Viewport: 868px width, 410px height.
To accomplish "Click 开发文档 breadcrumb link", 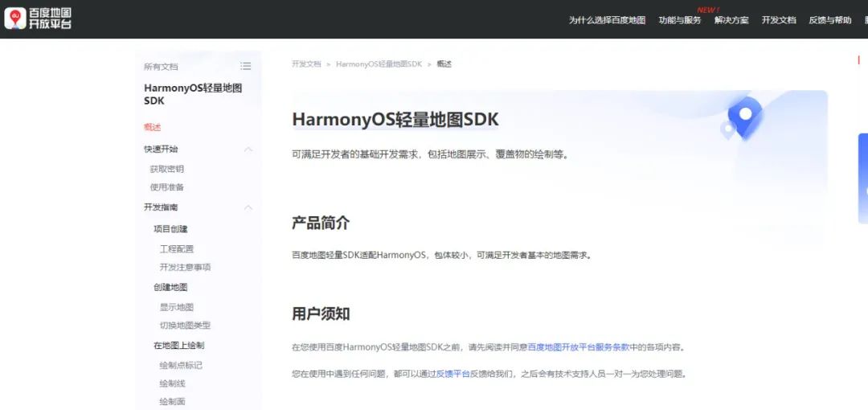I will tap(306, 64).
